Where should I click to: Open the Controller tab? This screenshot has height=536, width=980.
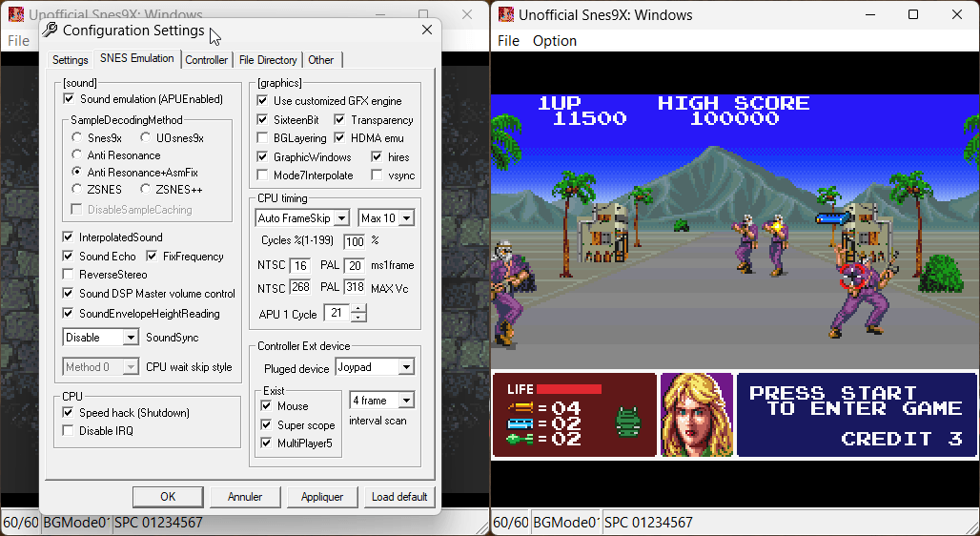[206, 60]
